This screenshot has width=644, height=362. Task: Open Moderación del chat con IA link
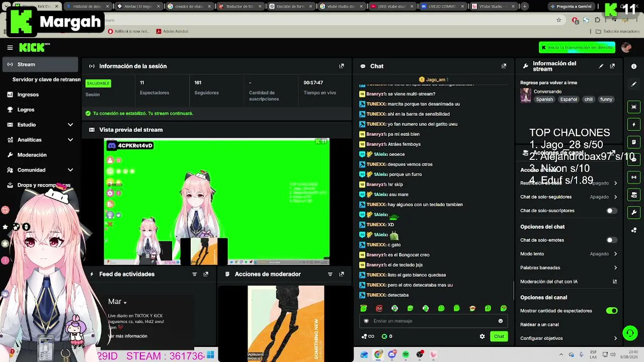pos(569,282)
